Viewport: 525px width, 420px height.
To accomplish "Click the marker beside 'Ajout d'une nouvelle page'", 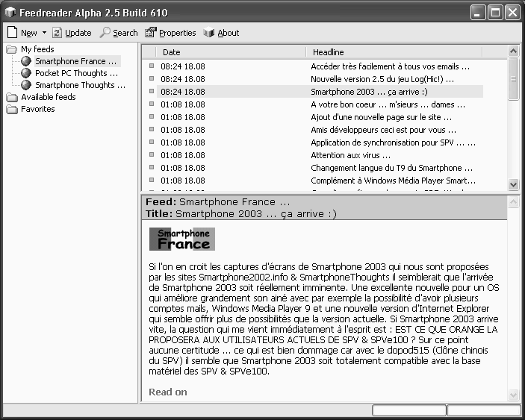I will coord(152,116).
